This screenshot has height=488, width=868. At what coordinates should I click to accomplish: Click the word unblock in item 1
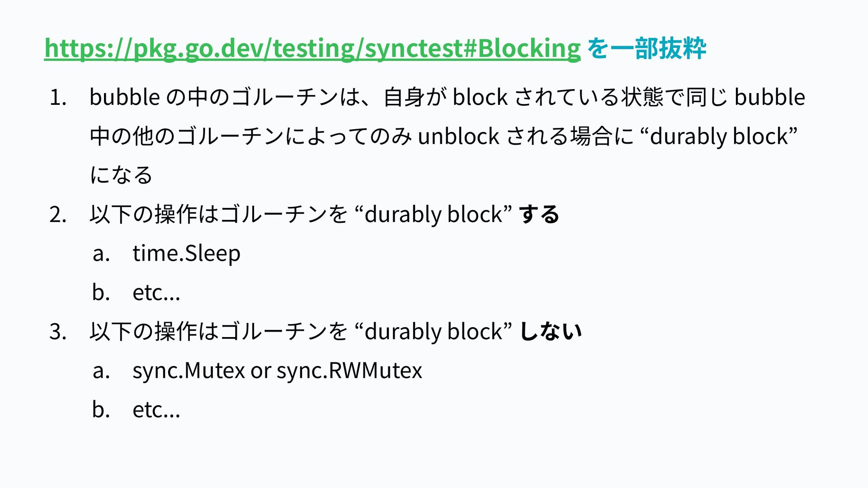pos(458,136)
